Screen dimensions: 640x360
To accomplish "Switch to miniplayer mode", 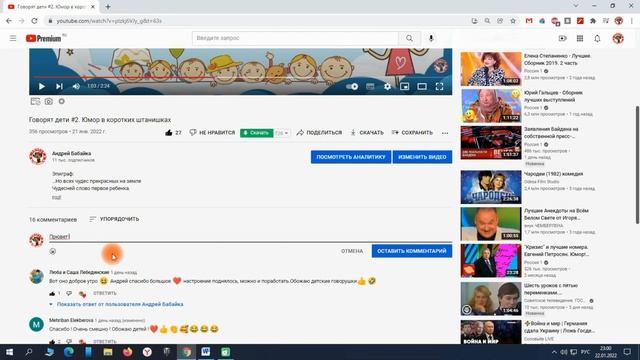I will [x=404, y=87].
